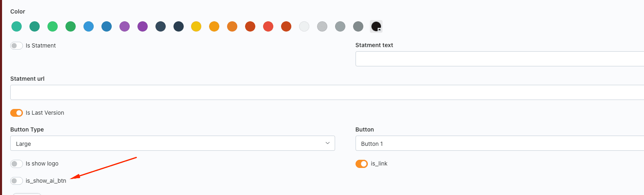Enable the Is show logo toggle
The height and width of the screenshot is (195, 644).
pos(16,164)
